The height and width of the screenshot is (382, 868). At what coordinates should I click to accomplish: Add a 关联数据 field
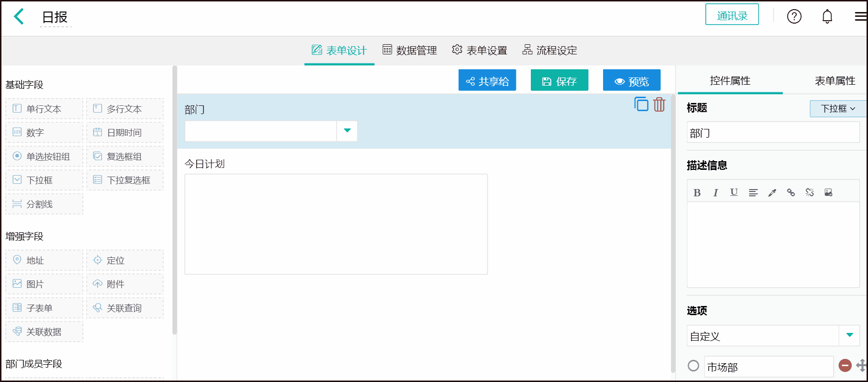pyautogui.click(x=44, y=331)
